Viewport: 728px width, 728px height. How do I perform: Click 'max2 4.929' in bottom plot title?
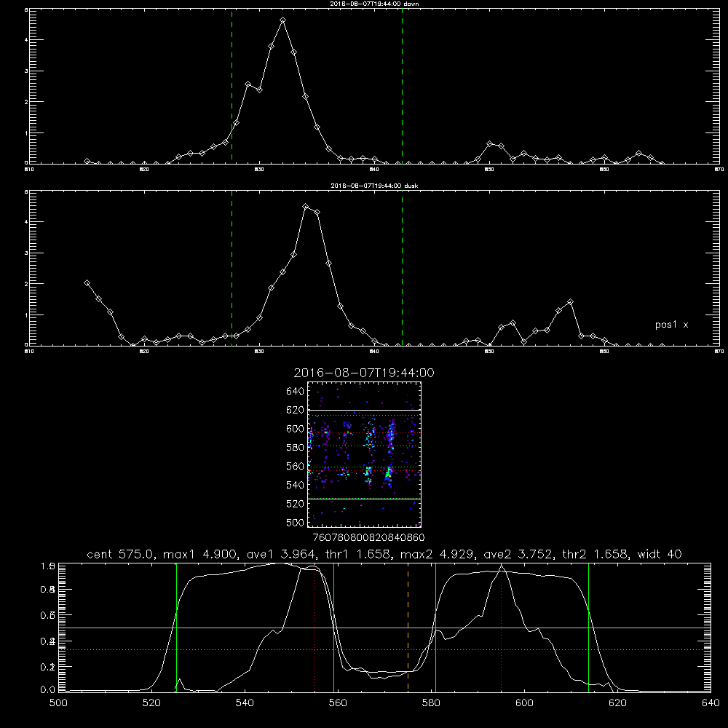pyautogui.click(x=438, y=554)
